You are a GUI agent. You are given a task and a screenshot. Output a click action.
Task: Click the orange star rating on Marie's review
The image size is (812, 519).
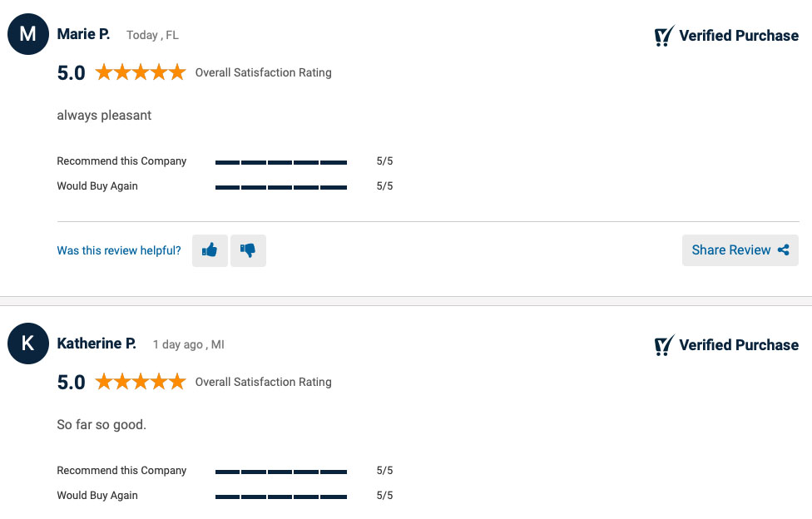(141, 72)
